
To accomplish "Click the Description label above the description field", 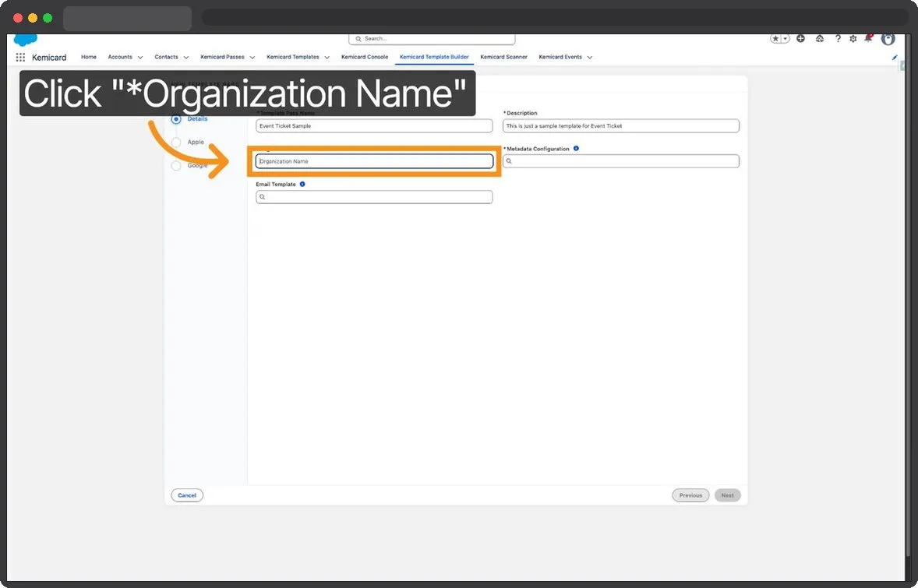I will pos(521,113).
